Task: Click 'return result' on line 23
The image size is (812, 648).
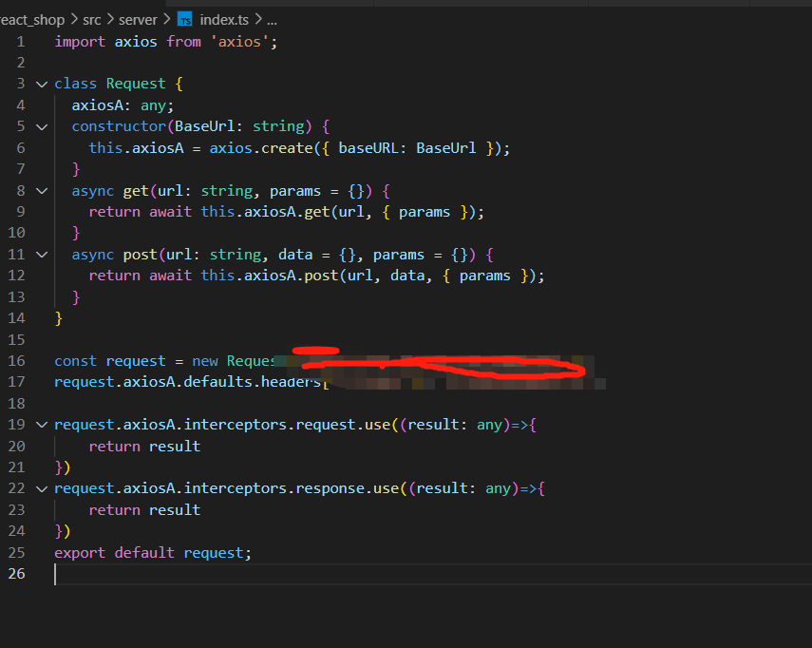Action: [x=144, y=509]
